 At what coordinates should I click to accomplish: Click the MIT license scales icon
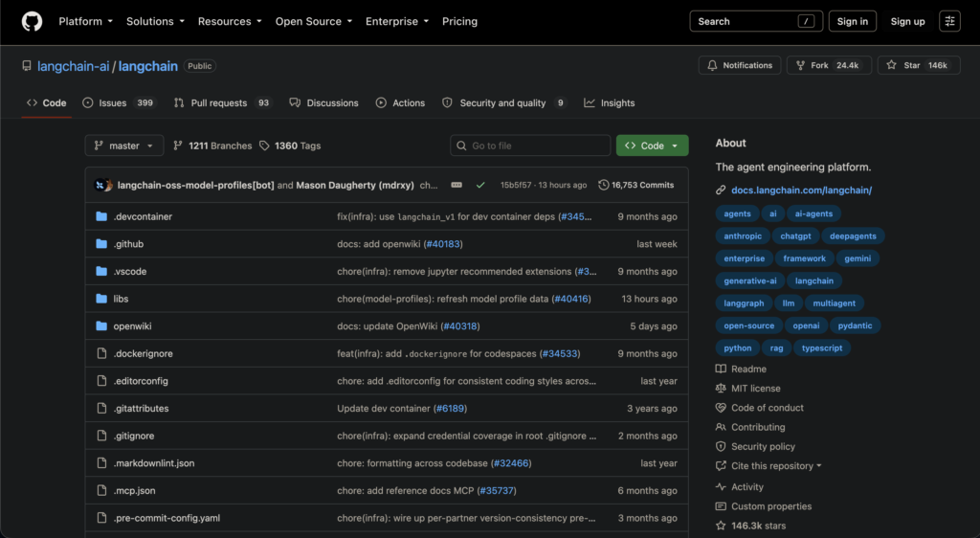point(721,388)
